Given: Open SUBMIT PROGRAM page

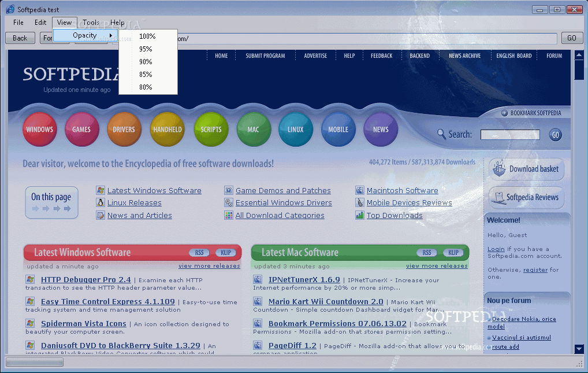Looking at the screenshot, I should [265, 56].
